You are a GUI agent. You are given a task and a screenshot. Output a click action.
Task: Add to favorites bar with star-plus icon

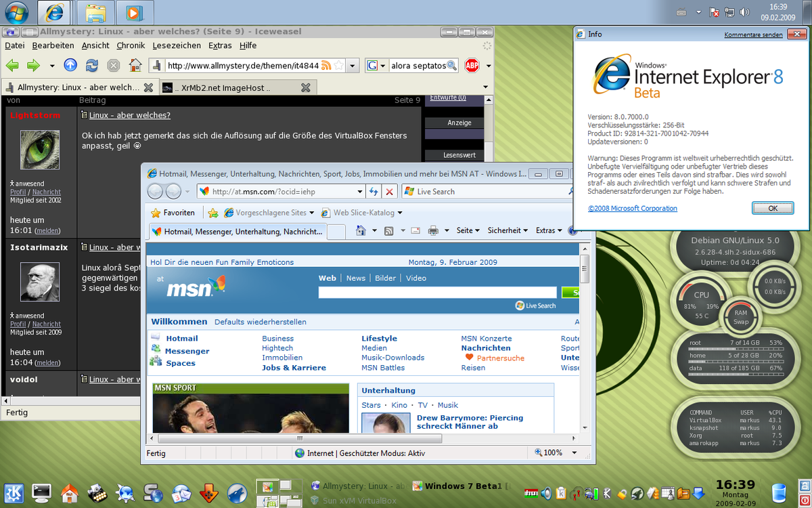pos(213,213)
